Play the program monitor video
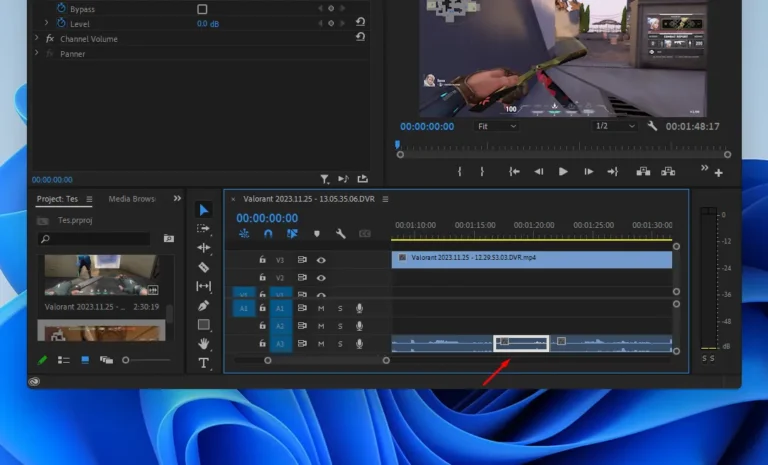Screen dimensions: 768x465 [x=563, y=171]
